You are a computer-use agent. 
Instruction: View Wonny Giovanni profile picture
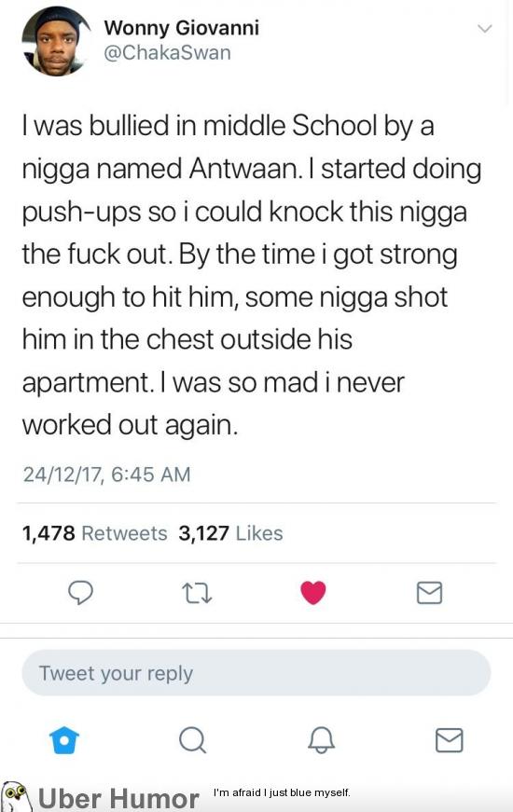[57, 41]
